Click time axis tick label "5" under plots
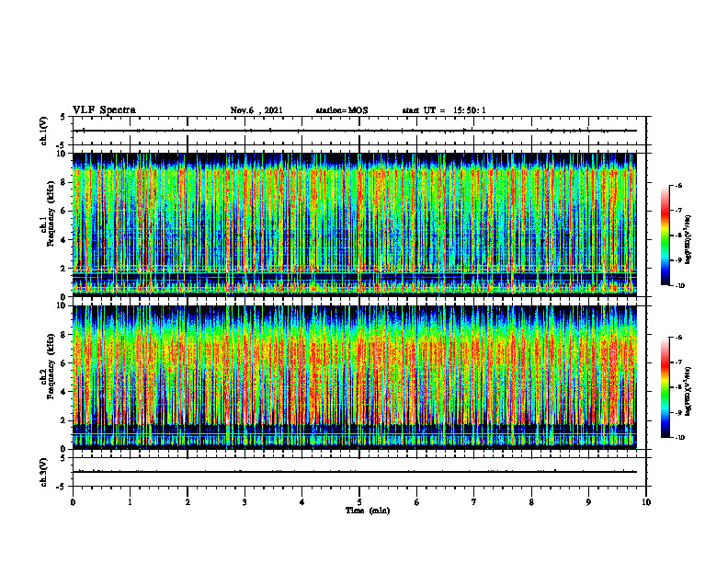The image size is (728, 563). coord(359,502)
